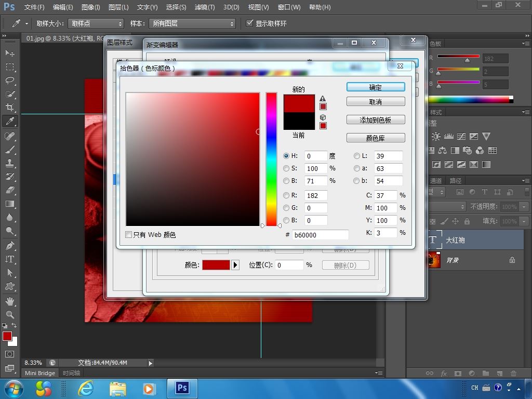This screenshot has height=399, width=532.
Task: Open the layer opacity 不透明度 dropdown
Action: [x=525, y=207]
